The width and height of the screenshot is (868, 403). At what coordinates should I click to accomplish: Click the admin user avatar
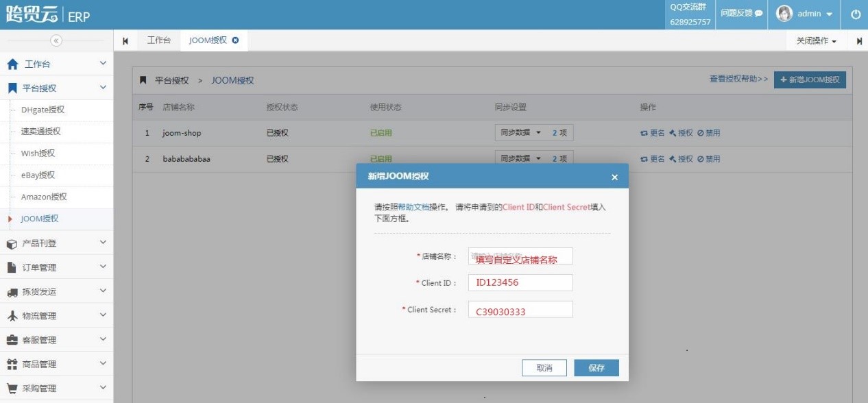coord(784,14)
